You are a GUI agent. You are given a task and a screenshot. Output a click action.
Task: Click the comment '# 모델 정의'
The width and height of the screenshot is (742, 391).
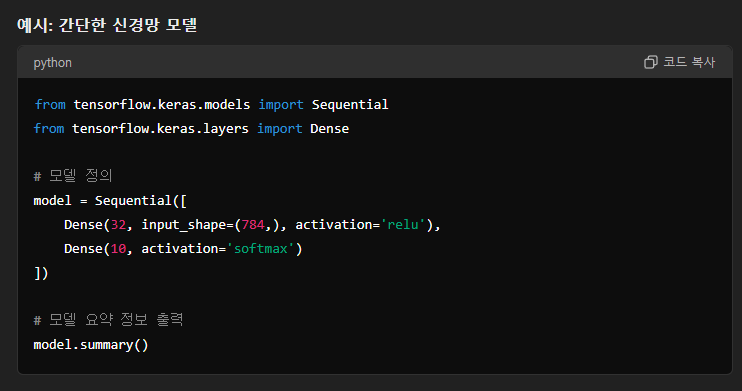point(73,176)
